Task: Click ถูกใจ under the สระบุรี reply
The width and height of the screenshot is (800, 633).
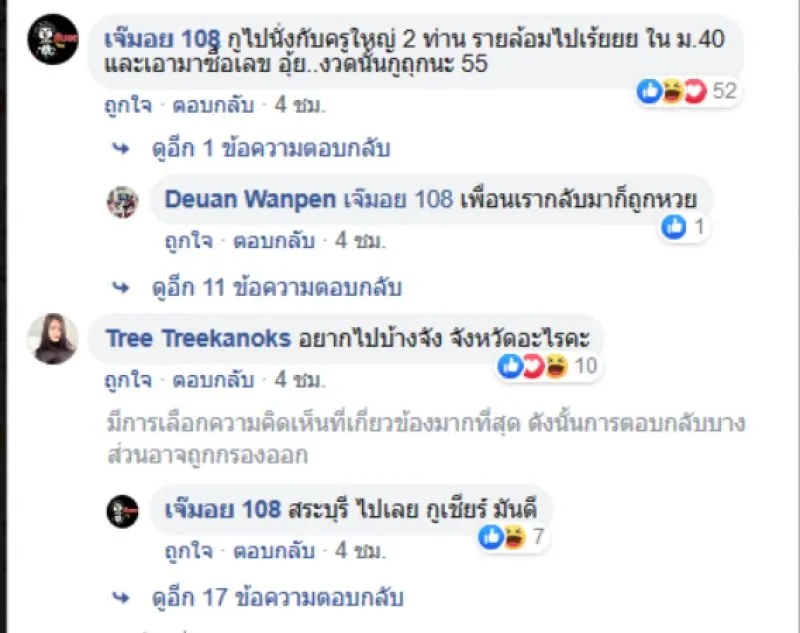Action: point(188,551)
